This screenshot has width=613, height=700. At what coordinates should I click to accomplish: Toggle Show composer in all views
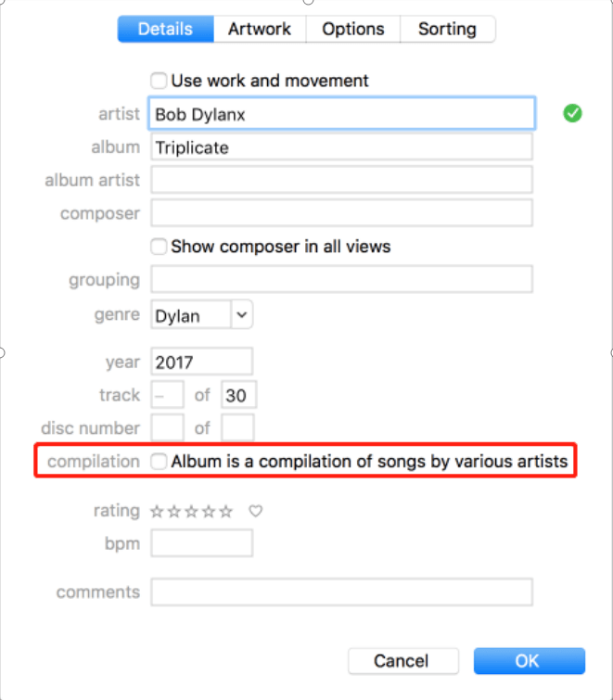click(x=160, y=247)
